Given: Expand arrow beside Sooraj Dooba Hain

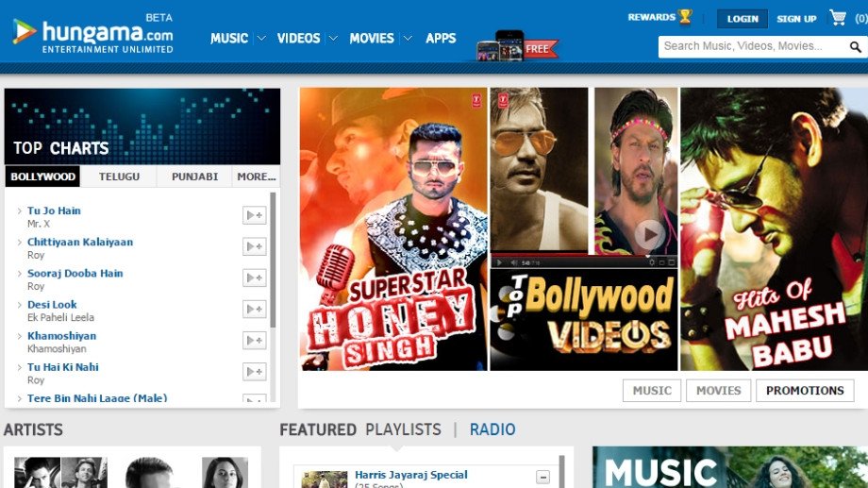Looking at the screenshot, I should (20, 273).
